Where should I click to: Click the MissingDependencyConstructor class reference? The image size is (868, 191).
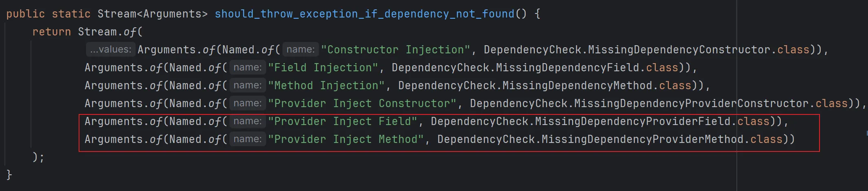point(679,50)
